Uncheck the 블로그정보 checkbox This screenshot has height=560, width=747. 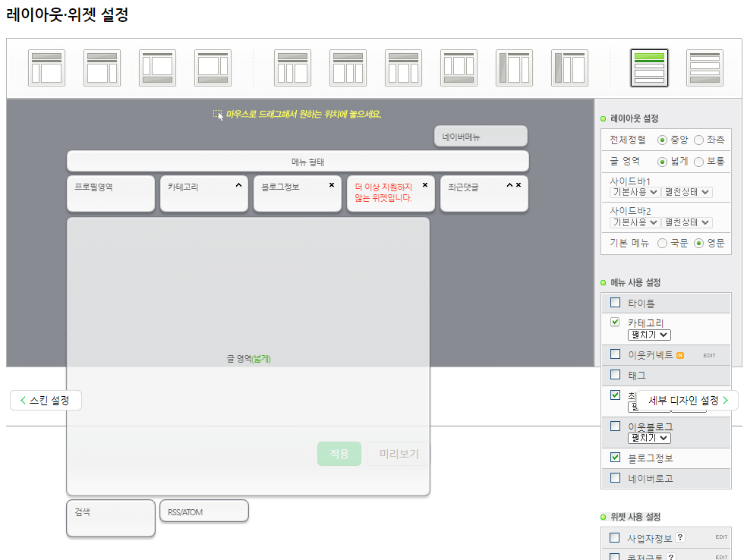(x=615, y=457)
